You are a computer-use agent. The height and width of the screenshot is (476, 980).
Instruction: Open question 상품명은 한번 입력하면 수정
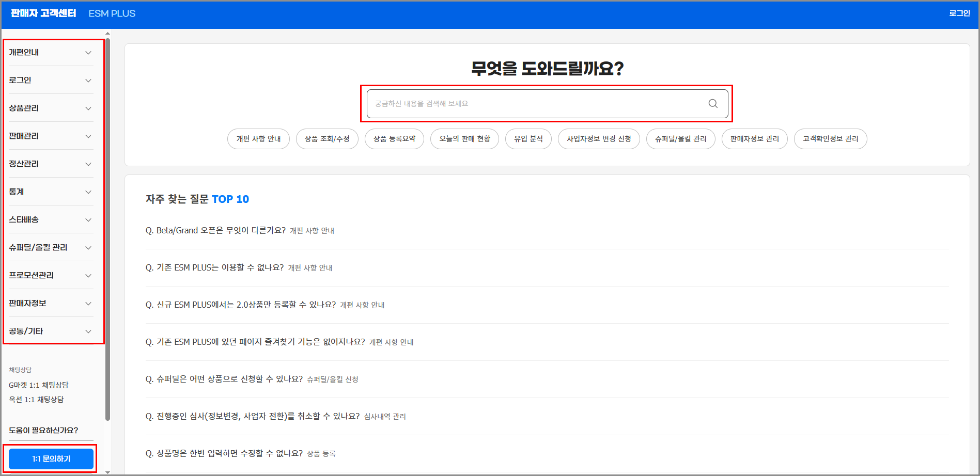[224, 453]
